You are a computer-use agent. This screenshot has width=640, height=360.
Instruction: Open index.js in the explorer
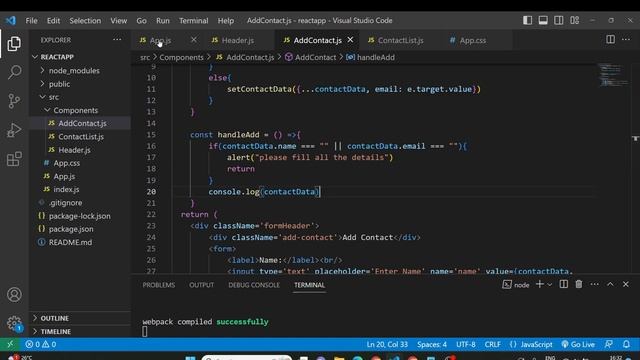[80, 189]
